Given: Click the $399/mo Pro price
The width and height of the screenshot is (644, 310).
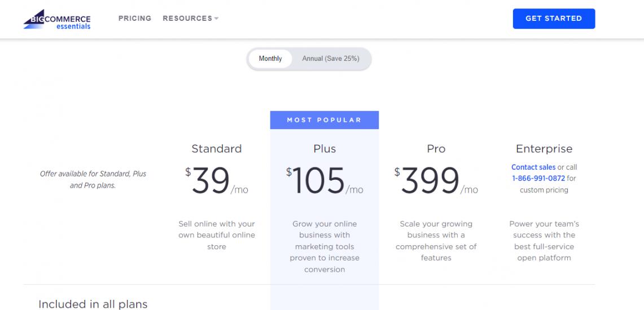Looking at the screenshot, I should (x=436, y=181).
